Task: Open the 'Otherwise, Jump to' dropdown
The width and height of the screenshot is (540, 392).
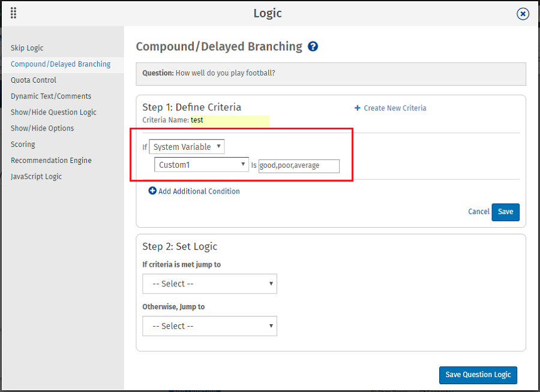Action: click(209, 326)
